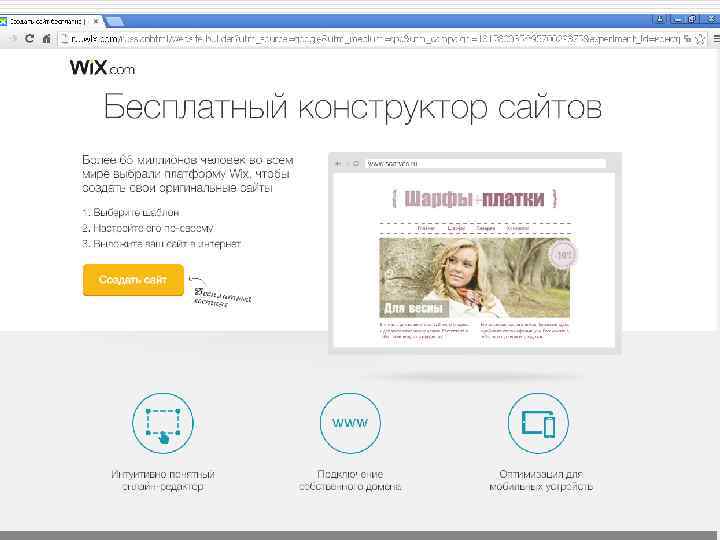
Task: Click the 'Шарфы+платки' title in site preview
Action: (474, 199)
